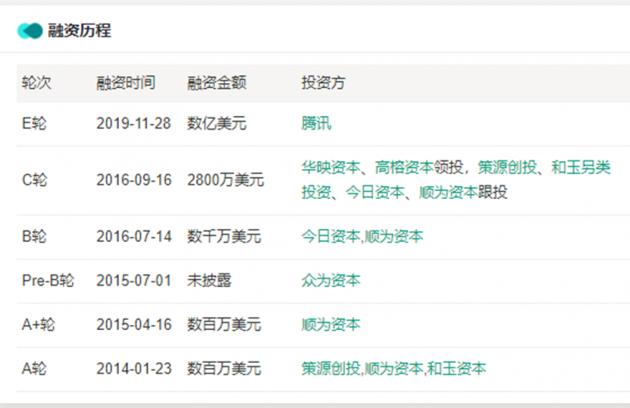This screenshot has height=408, width=630.
Task: Open 顺为资本 link in the C轮 row
Action: point(448,192)
